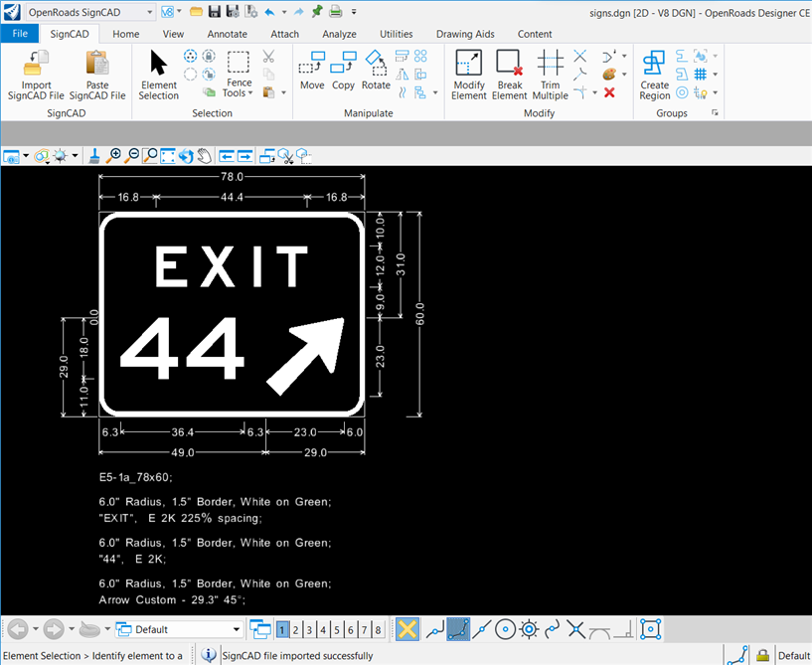Open the V8 file format dropdown
The width and height of the screenshot is (812, 665).
pyautogui.click(x=180, y=11)
